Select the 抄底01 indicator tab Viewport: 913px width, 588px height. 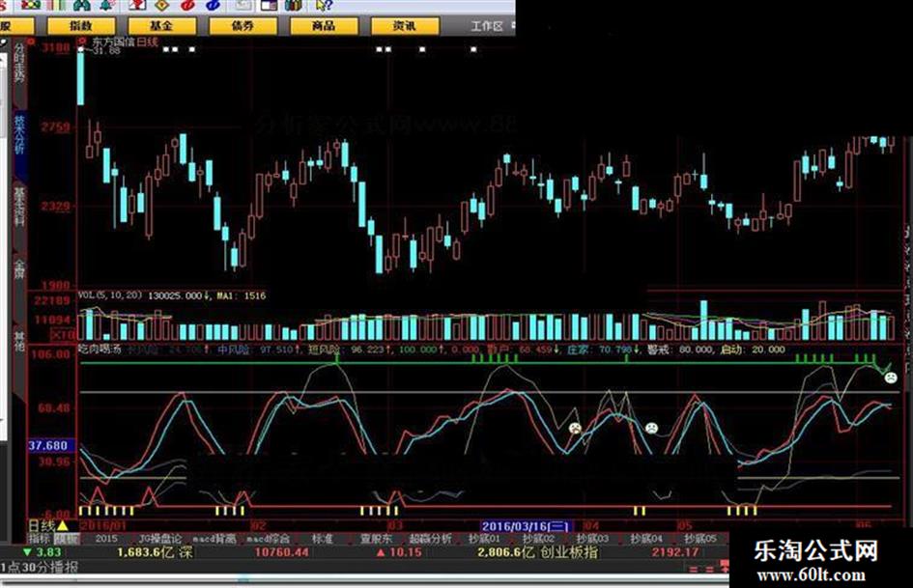[484, 539]
